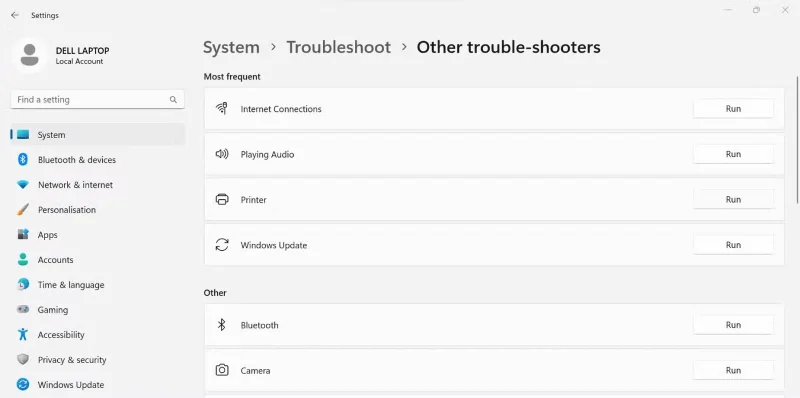Click the Accounts person icon

[23, 260]
